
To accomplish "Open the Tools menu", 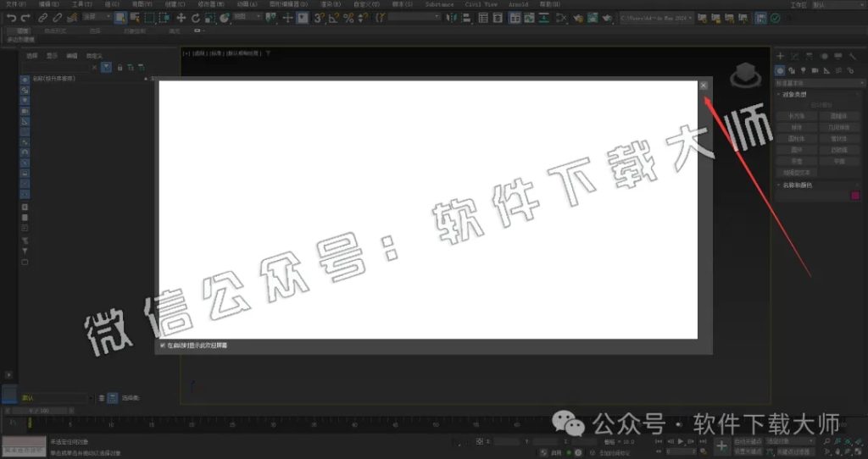I will pos(81,4).
